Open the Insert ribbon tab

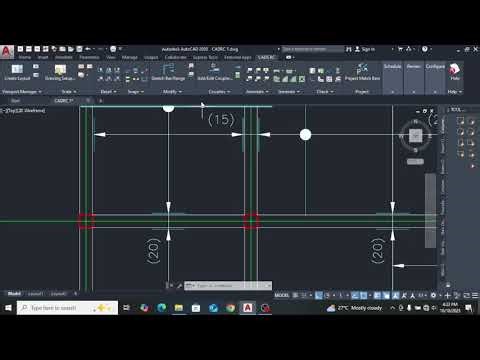(x=43, y=57)
